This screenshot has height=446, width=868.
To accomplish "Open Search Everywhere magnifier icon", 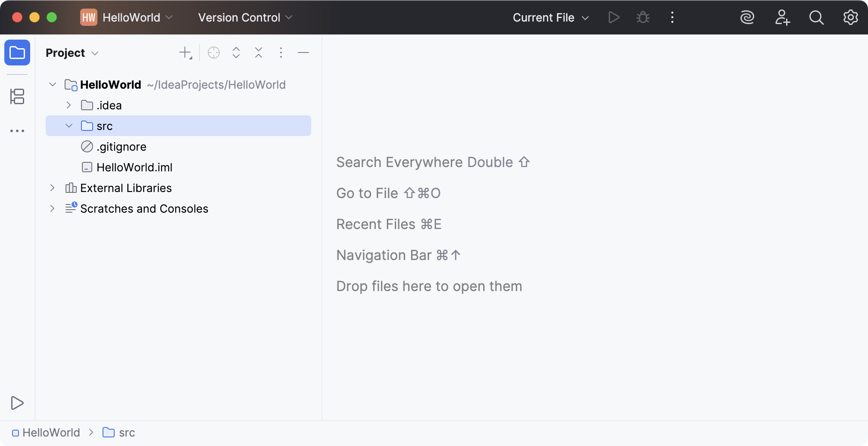I will coord(816,18).
